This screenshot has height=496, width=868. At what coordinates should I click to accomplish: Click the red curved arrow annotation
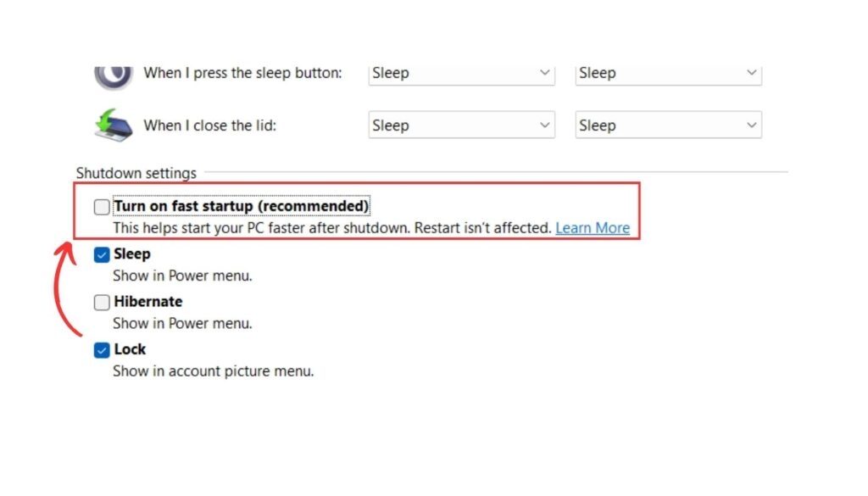[66, 289]
